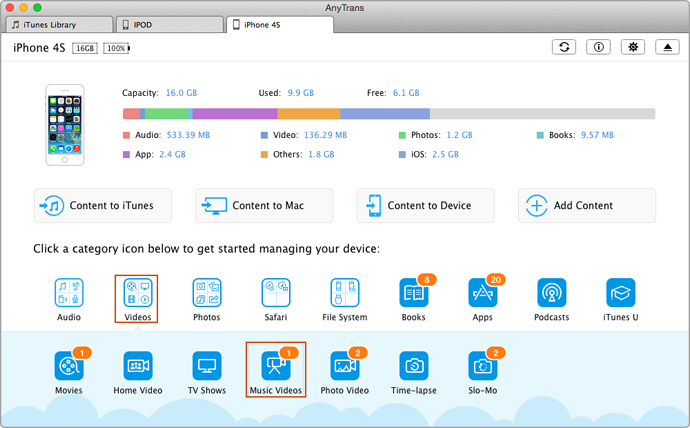This screenshot has width=690, height=428.
Task: Open the Music Videos subcategory
Action: (276, 371)
